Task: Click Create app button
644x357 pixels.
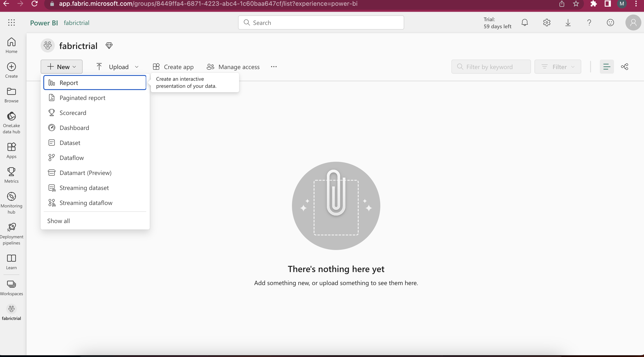Action: (173, 67)
